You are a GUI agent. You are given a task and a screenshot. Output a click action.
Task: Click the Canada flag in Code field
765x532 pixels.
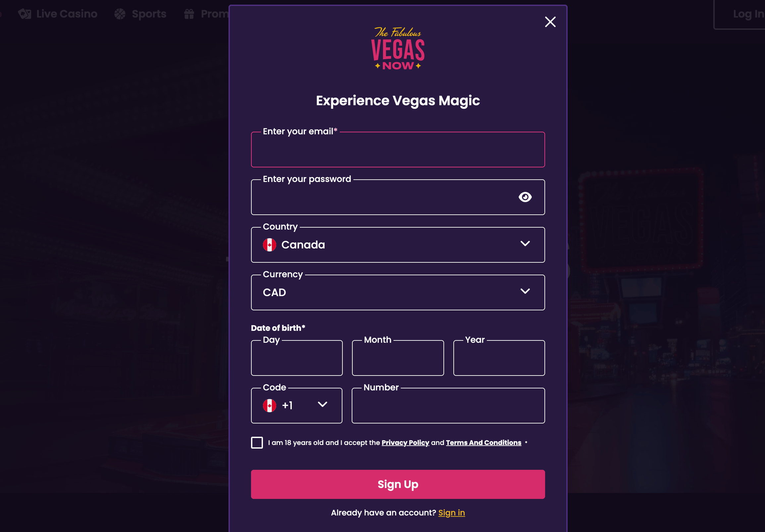point(269,406)
